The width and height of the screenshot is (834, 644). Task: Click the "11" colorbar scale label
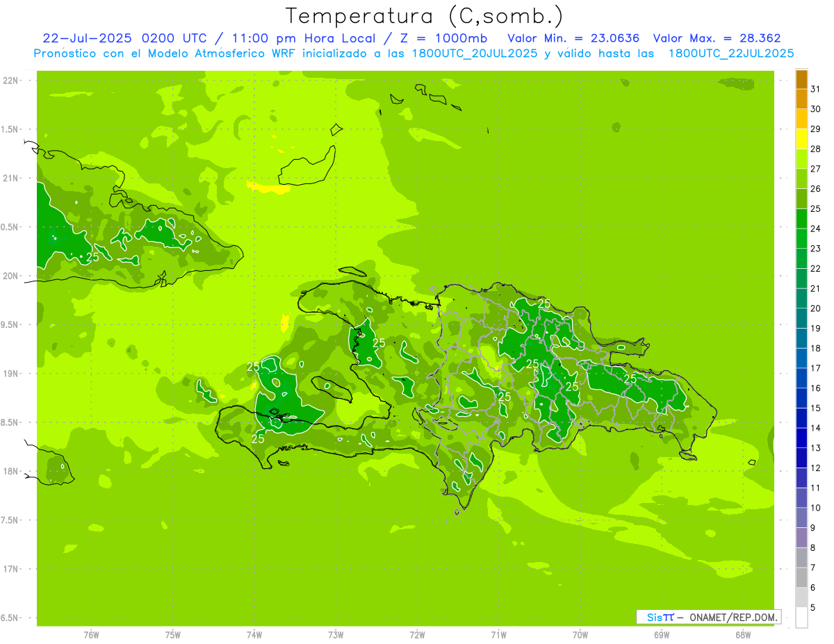point(816,488)
